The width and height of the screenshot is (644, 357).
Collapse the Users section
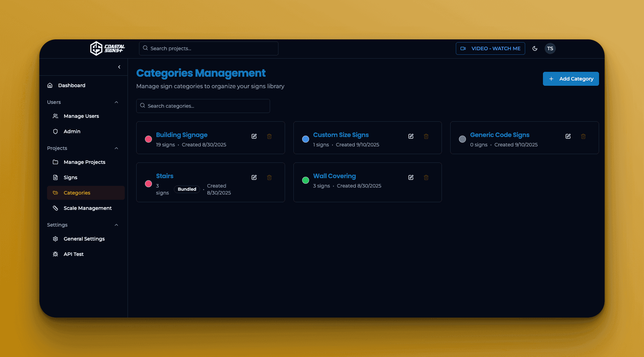(x=116, y=102)
